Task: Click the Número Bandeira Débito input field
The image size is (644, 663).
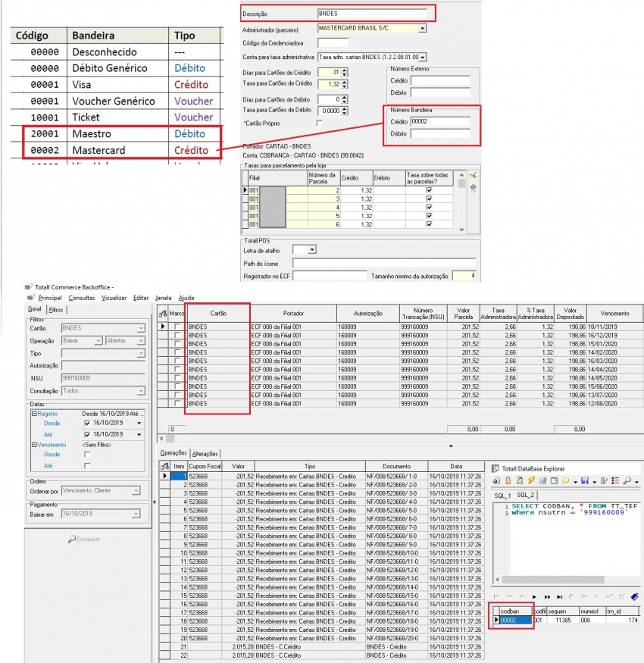Action: click(439, 133)
